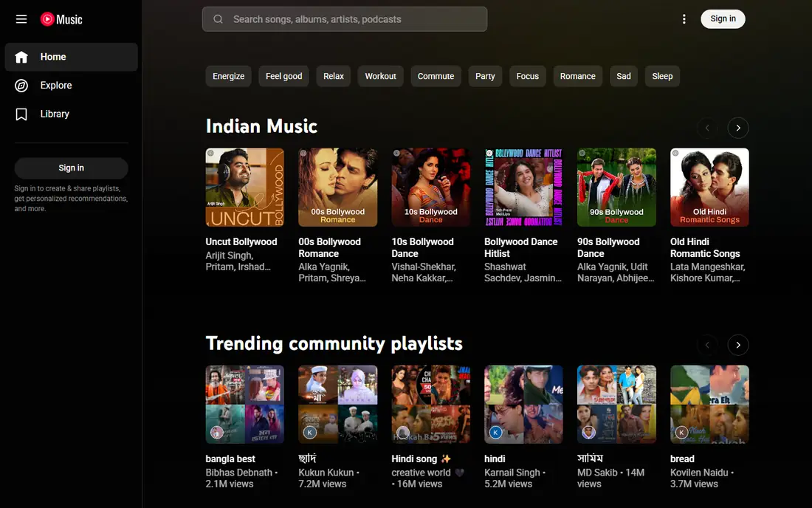Click the bread playlist title
This screenshot has width=812, height=508.
tap(683, 459)
